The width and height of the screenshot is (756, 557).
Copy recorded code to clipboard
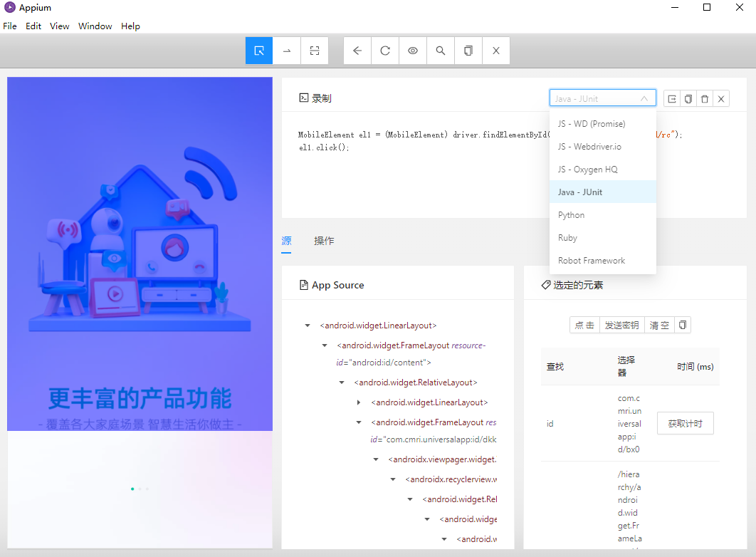point(688,99)
